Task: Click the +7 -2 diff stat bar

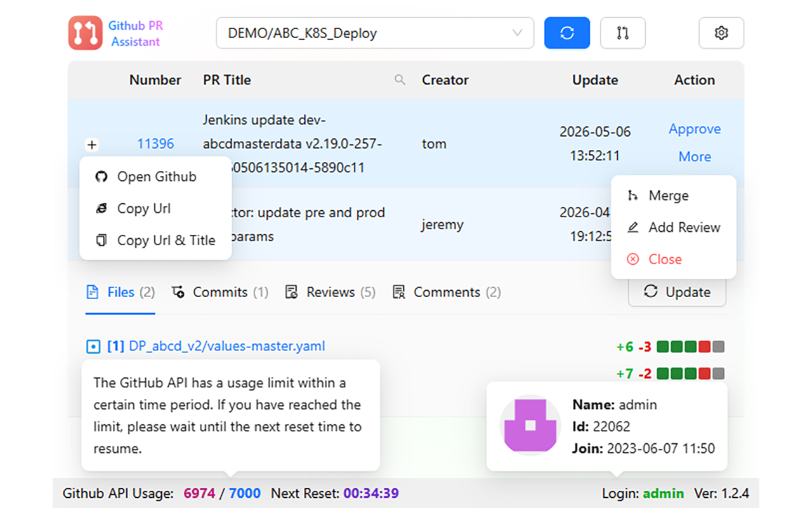Action: click(x=671, y=373)
